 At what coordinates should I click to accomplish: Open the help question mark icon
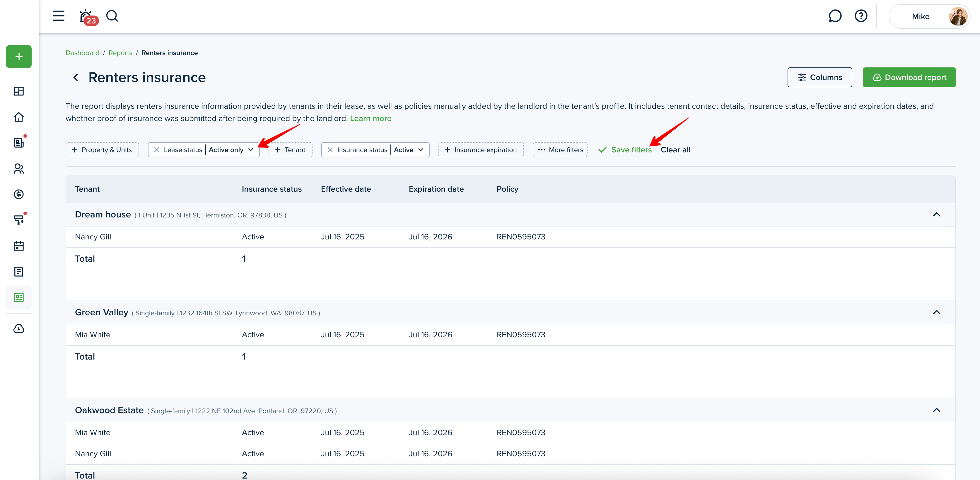(x=861, y=16)
